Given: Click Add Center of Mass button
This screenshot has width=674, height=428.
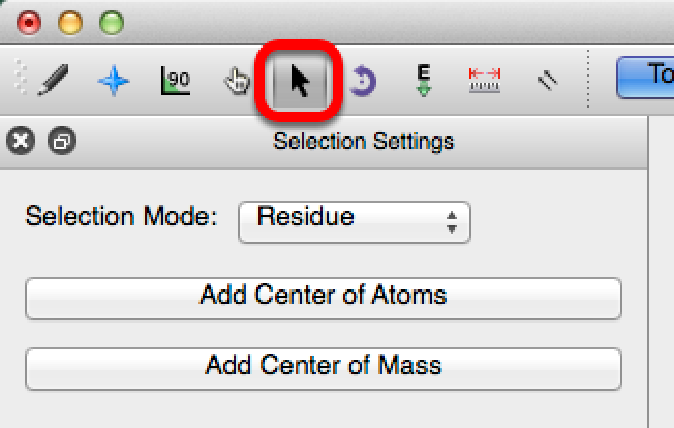Looking at the screenshot, I should pos(323,365).
